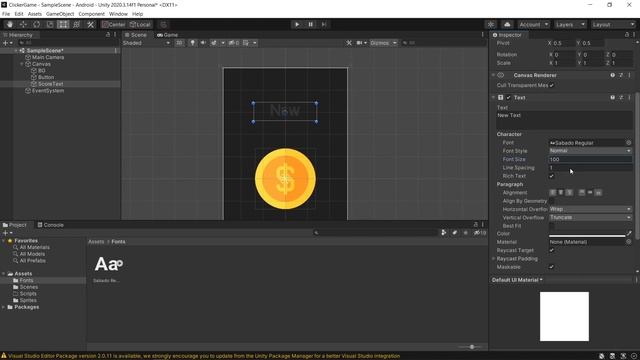The image size is (640, 360).
Task: Open the Layout dropdown
Action: click(x=613, y=24)
